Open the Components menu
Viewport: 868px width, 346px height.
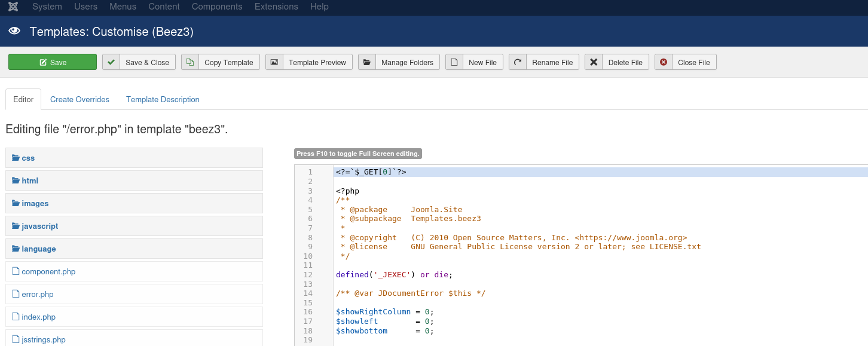click(x=217, y=7)
